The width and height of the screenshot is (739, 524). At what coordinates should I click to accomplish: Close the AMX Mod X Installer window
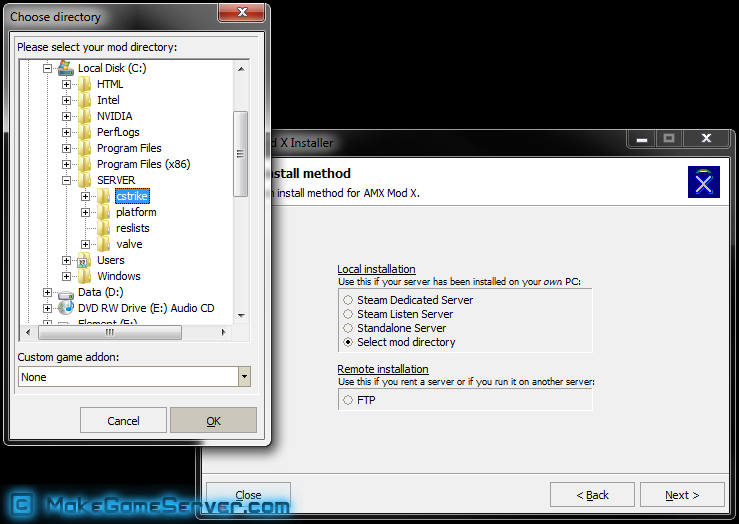pyautogui.click(x=706, y=139)
